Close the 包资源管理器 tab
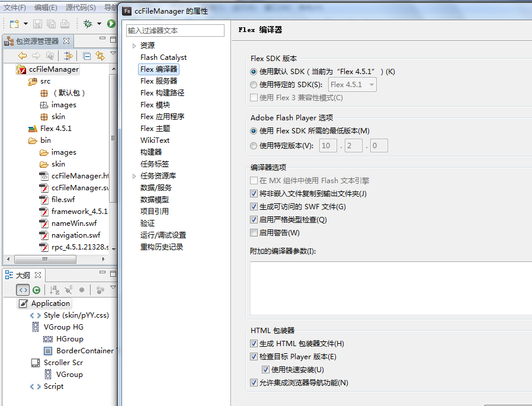 tap(66, 41)
